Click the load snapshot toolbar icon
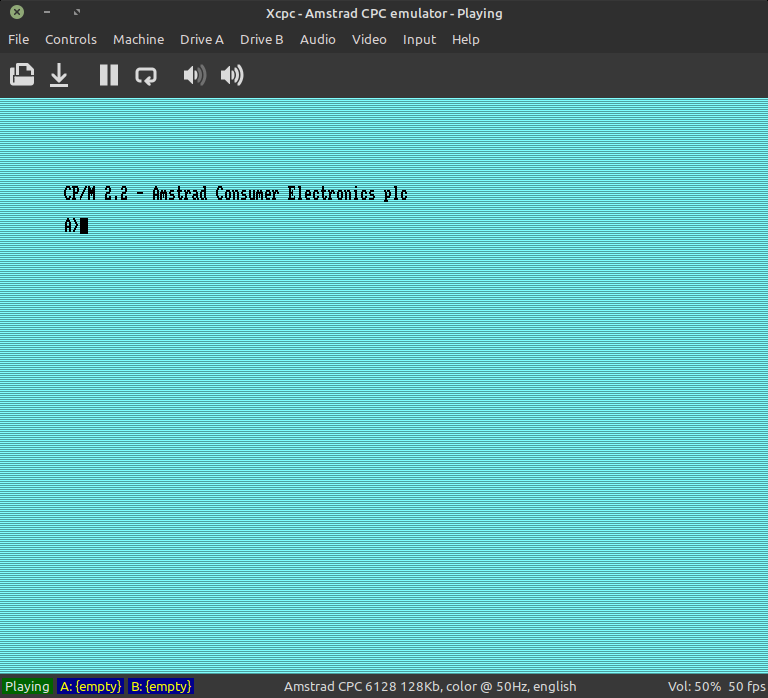The width and height of the screenshot is (768, 698). 22,75
